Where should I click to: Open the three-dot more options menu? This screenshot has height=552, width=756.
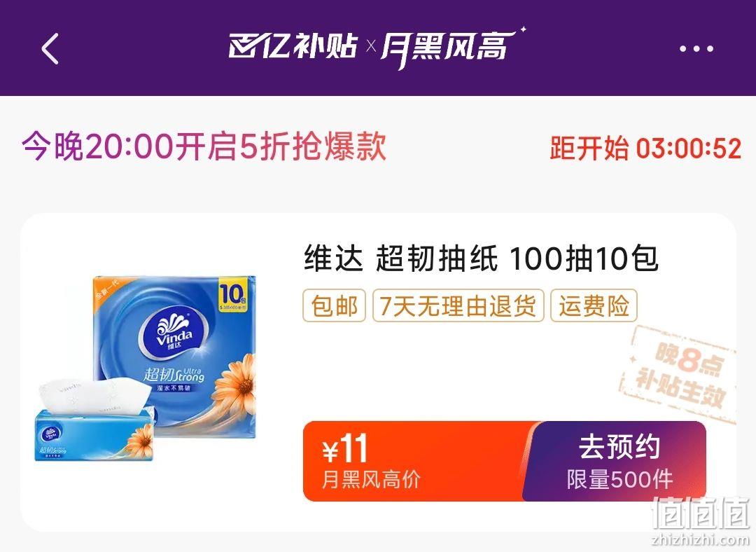(x=696, y=49)
